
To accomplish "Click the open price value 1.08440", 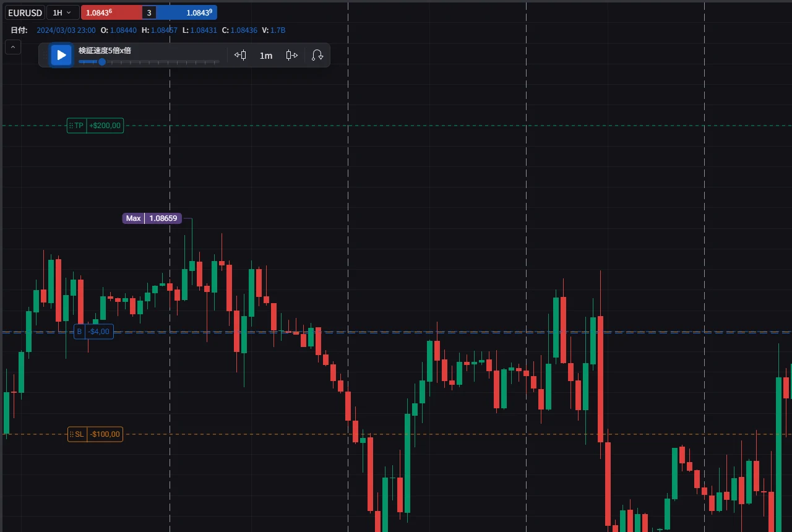I will pos(123,30).
